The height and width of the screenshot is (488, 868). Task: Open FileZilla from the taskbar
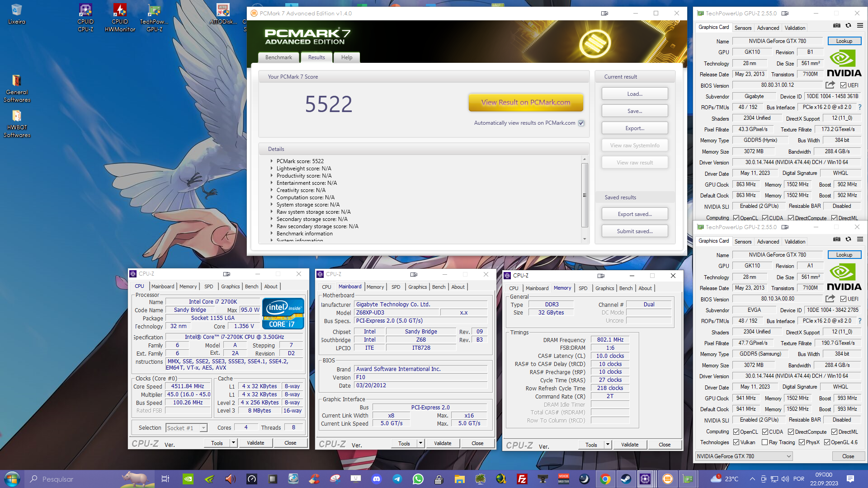(522, 479)
